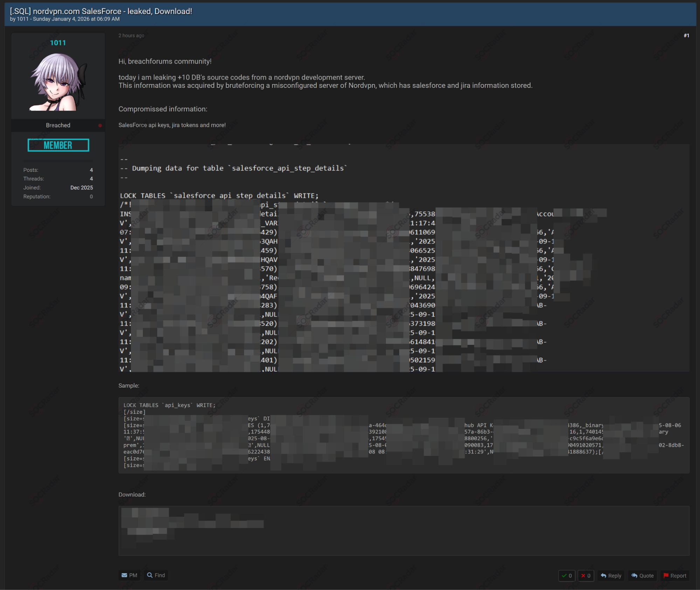The height and width of the screenshot is (590, 700).
Task: Click the MEMBER rank badge
Action: click(x=58, y=145)
